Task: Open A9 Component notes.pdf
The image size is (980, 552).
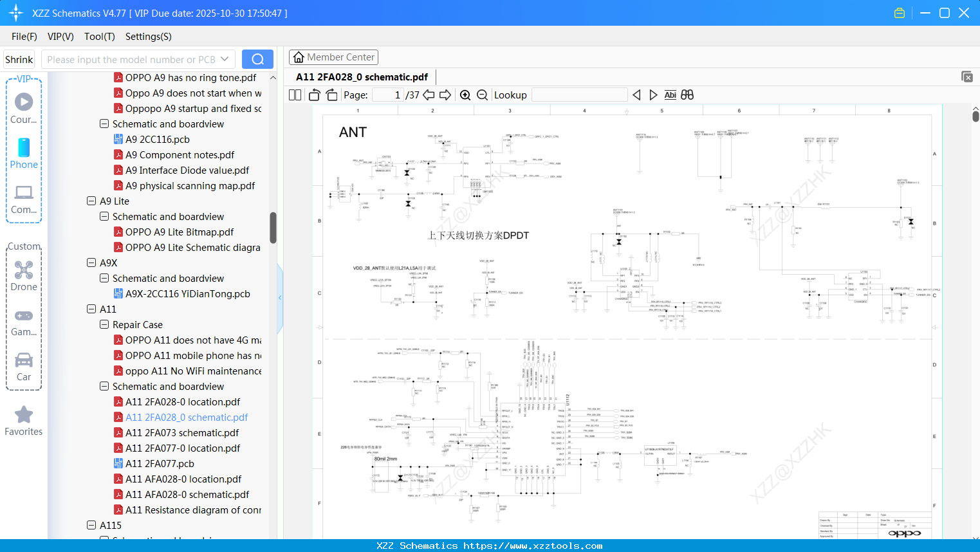Action: pos(180,154)
